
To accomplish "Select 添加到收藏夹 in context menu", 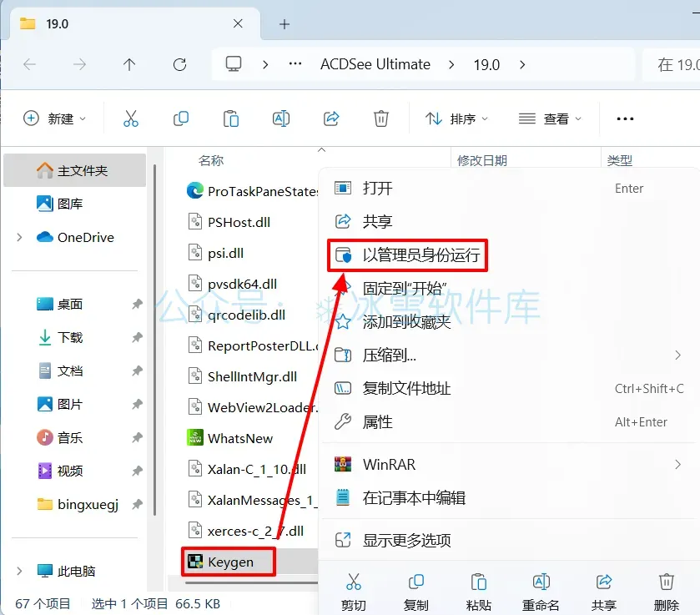I will click(509, 322).
